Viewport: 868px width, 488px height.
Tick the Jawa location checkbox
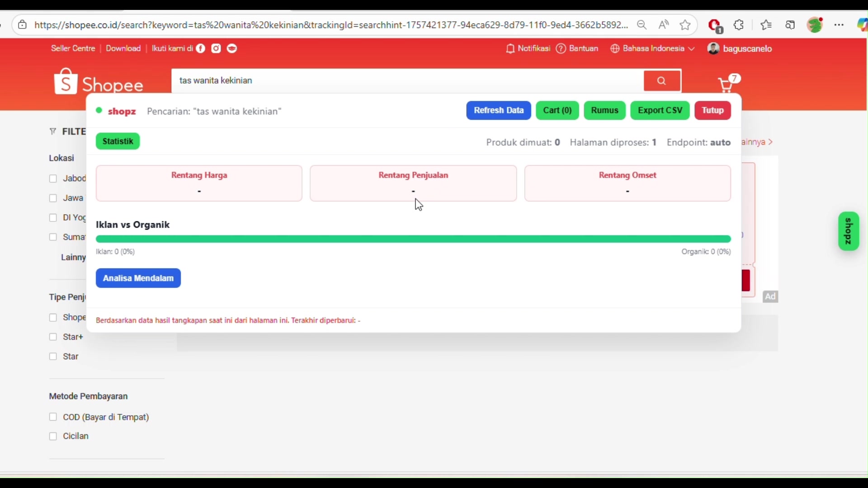(x=53, y=198)
